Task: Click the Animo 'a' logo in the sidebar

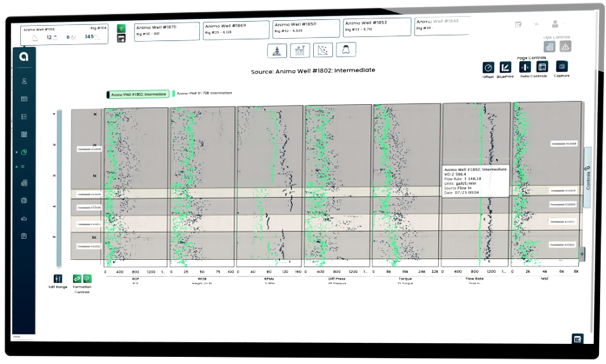Action: 24,57
